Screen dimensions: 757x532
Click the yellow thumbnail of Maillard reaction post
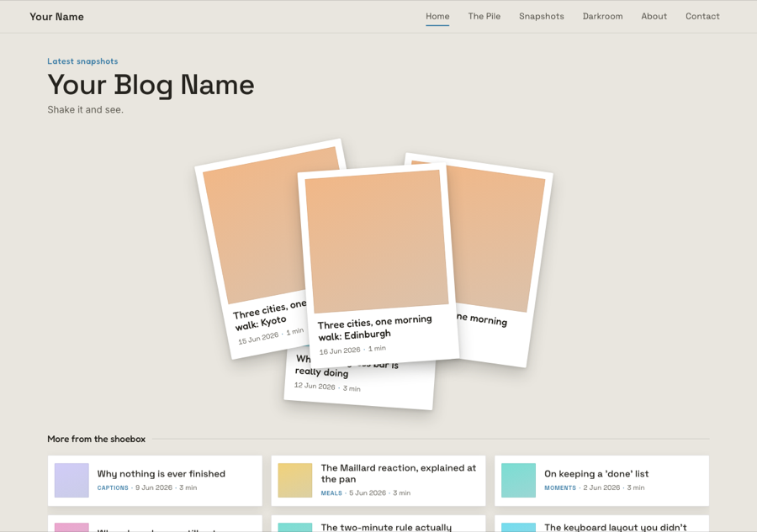pos(295,481)
